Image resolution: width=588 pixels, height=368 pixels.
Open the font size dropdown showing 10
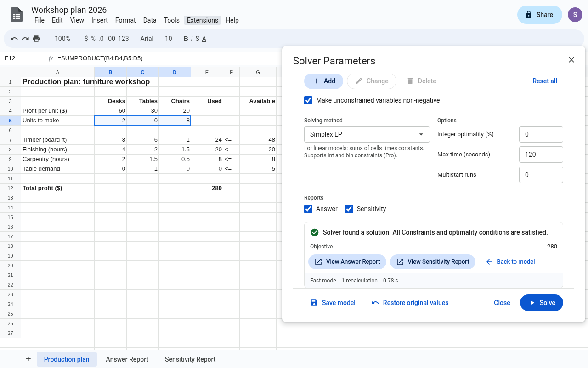pyautogui.click(x=169, y=39)
